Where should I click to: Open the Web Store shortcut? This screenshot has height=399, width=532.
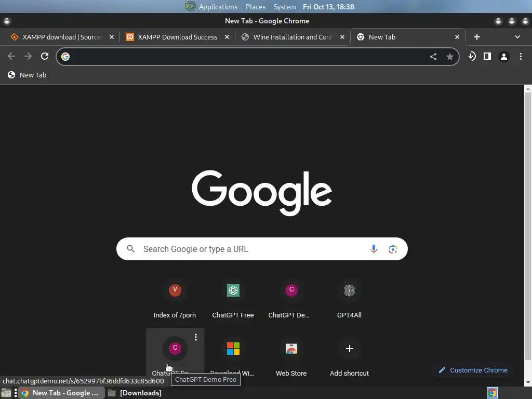click(x=291, y=357)
